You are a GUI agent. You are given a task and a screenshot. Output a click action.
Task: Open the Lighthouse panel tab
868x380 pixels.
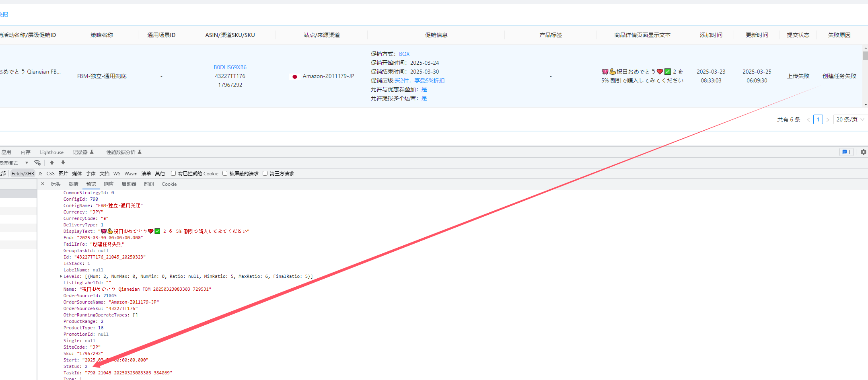pyautogui.click(x=51, y=152)
